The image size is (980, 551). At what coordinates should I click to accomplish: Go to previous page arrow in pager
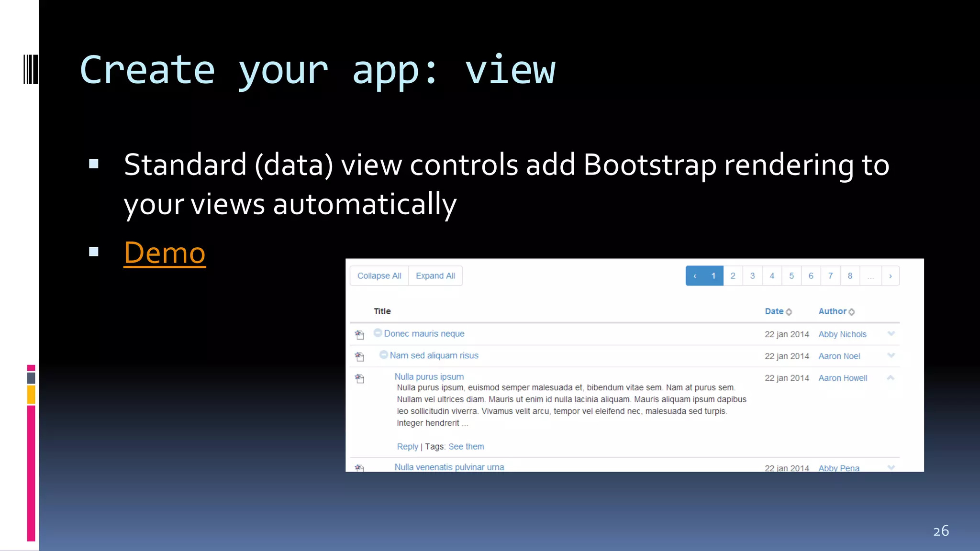click(695, 276)
